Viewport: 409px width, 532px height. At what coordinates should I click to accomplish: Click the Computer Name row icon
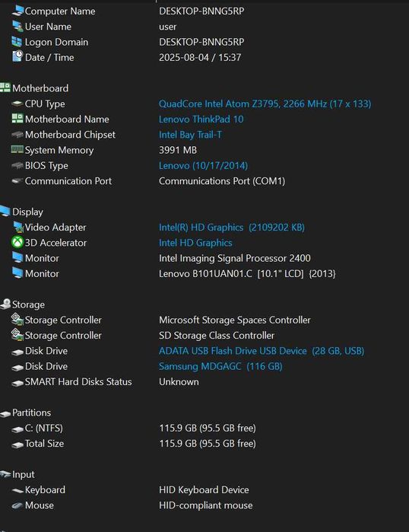pyautogui.click(x=17, y=11)
